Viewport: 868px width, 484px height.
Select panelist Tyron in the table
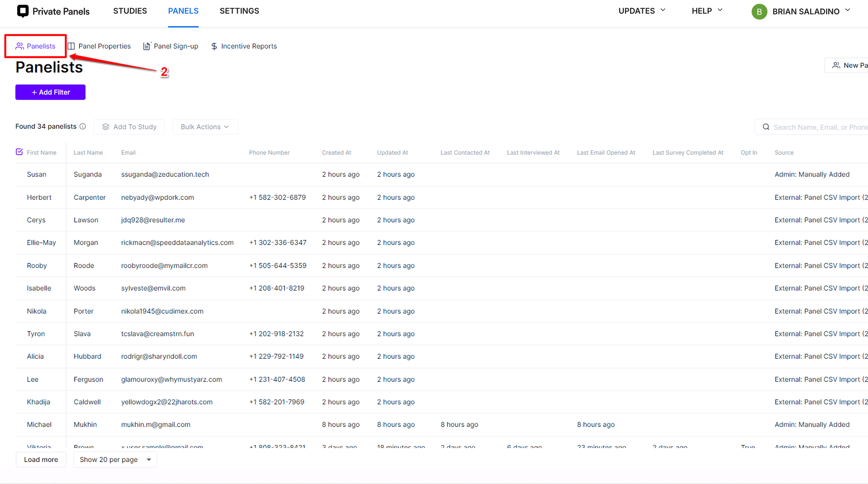36,334
